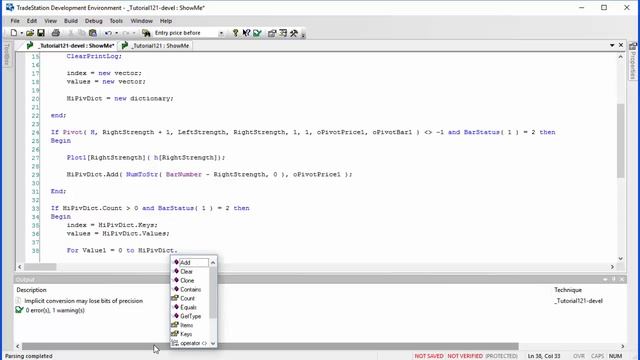The width and height of the screenshot is (640, 360).
Task: Open the Debug menu
Action: click(x=93, y=21)
